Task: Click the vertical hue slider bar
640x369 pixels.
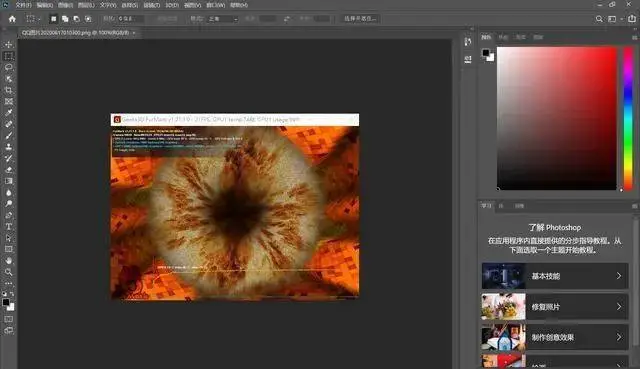Action: coord(629,118)
